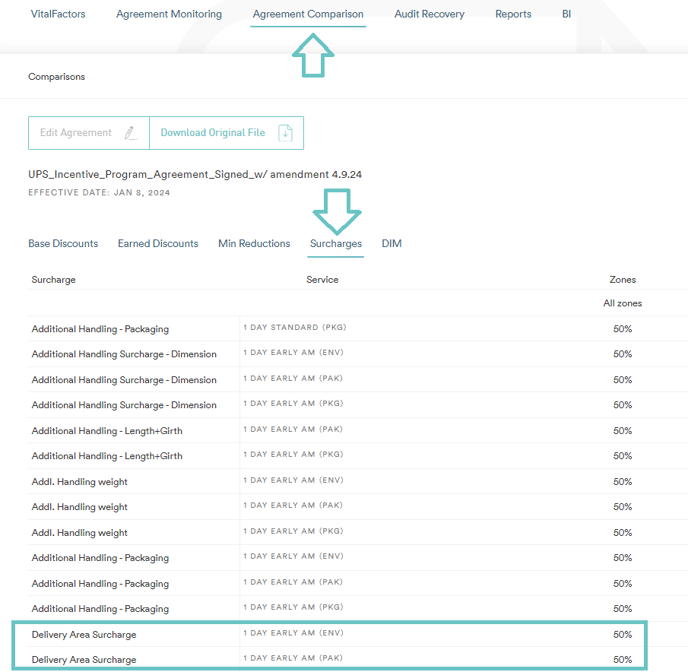Viewport: 688px width, 672px height.
Task: Switch to Base Discounts tab
Action: tap(63, 243)
